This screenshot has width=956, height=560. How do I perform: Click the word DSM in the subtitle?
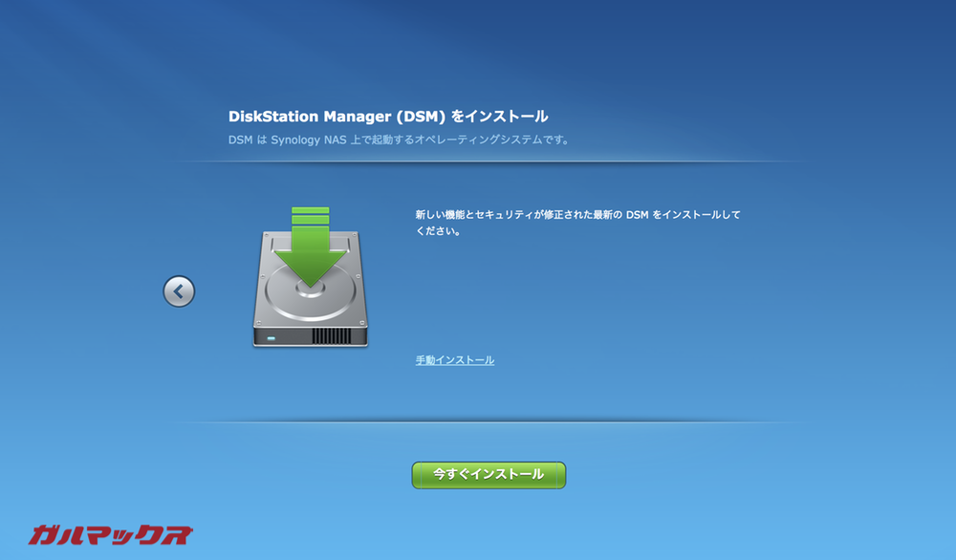pos(241,140)
